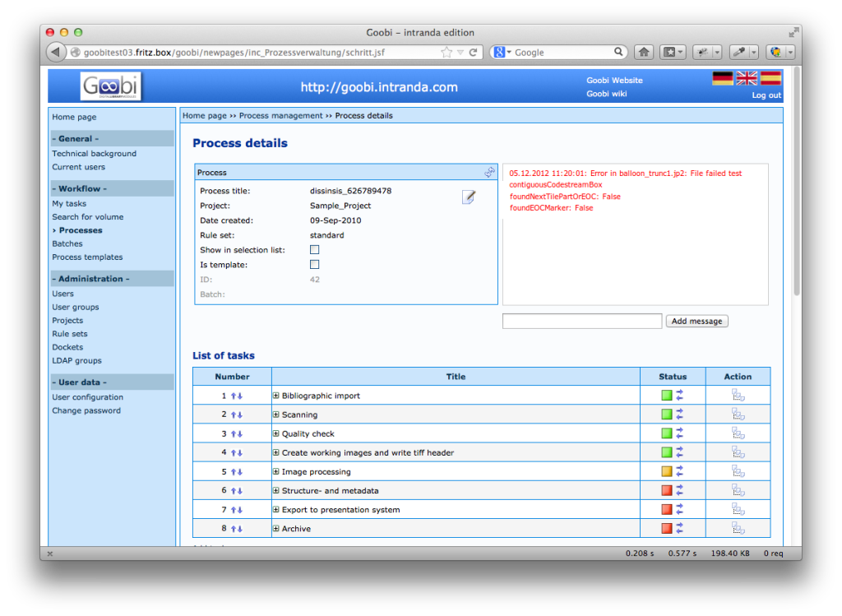
Task: Expand the Quality check task
Action: tap(276, 433)
